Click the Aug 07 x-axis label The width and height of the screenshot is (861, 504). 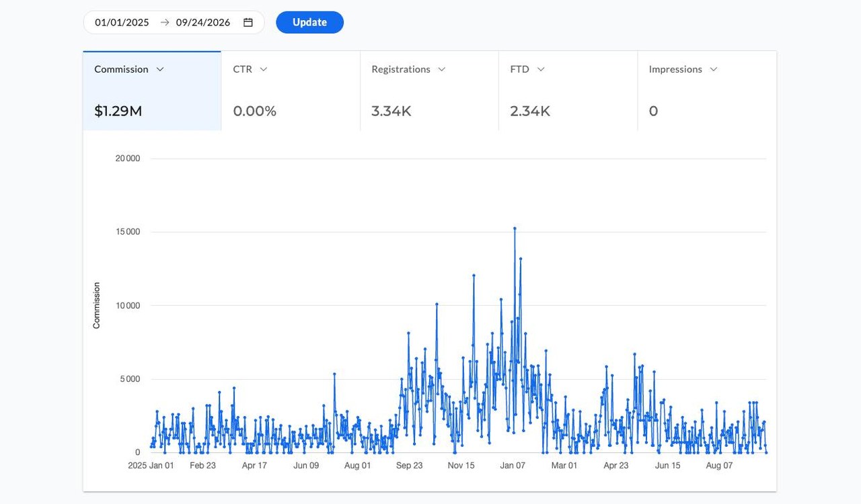pos(719,465)
